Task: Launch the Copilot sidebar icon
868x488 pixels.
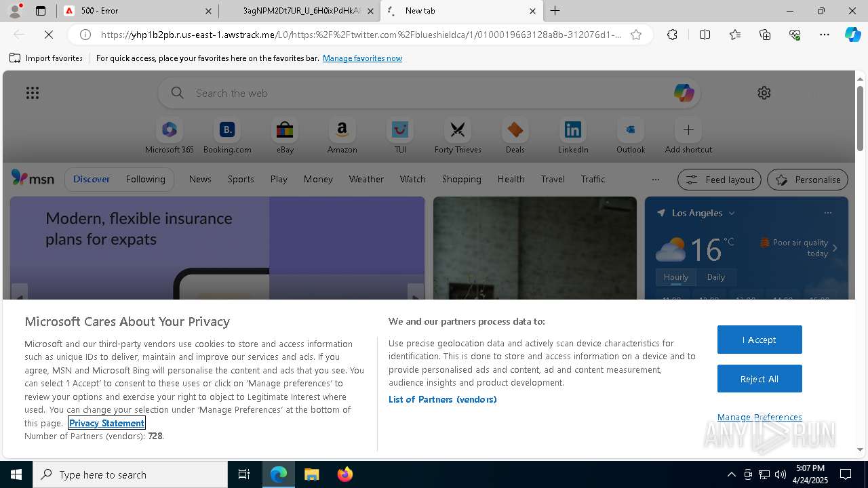Action: click(853, 35)
